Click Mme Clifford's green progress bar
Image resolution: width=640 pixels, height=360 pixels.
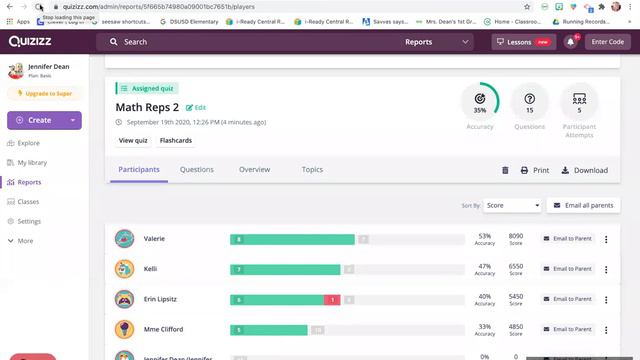(x=269, y=330)
